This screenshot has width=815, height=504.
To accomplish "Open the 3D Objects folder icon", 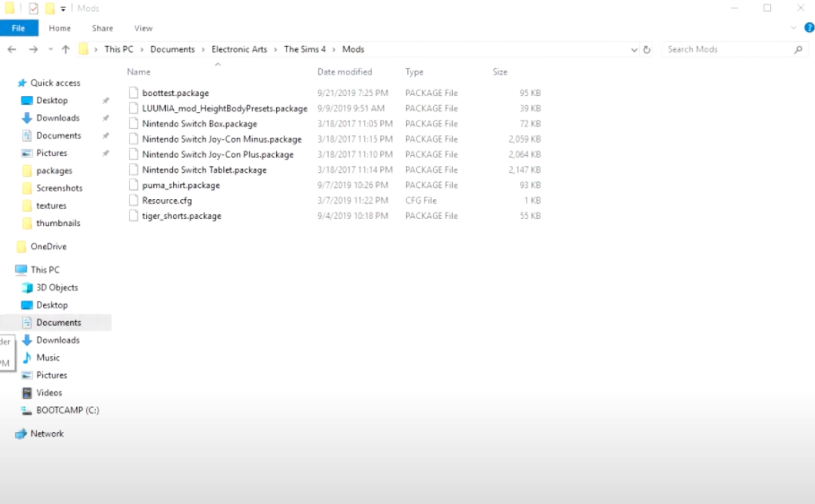I will click(x=27, y=288).
